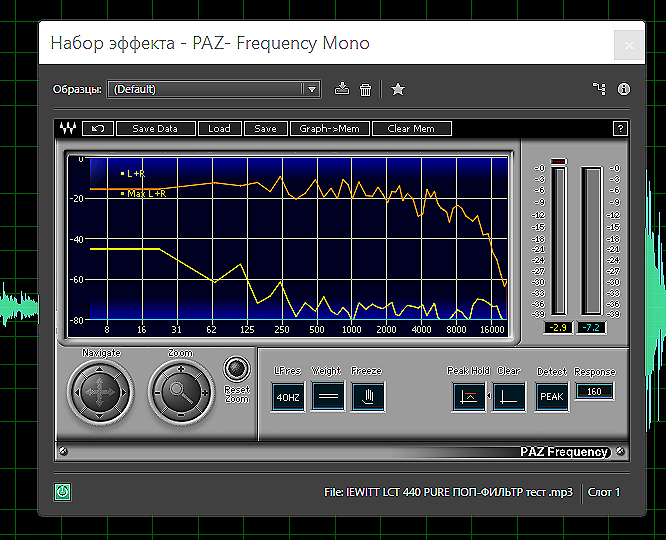The width and height of the screenshot is (666, 540).
Task: Click the Reset Zoom knob button
Action: (x=237, y=368)
